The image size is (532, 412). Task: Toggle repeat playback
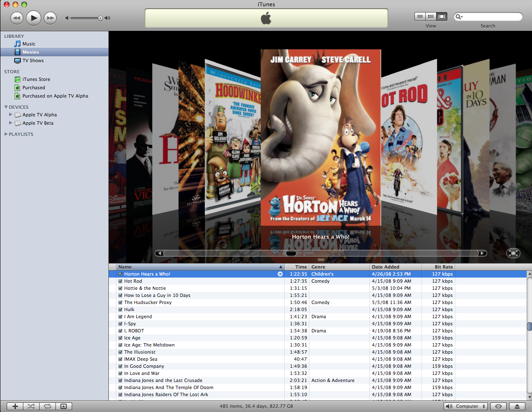tap(48, 406)
